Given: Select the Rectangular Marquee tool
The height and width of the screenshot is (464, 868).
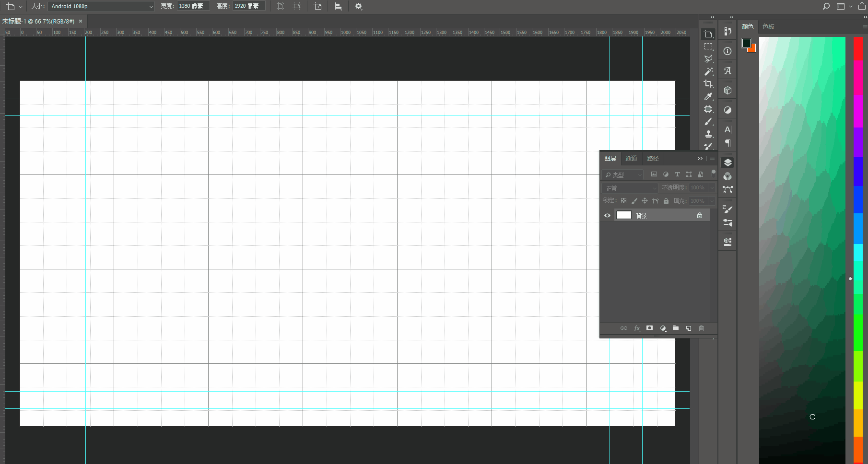Looking at the screenshot, I should click(x=708, y=46).
